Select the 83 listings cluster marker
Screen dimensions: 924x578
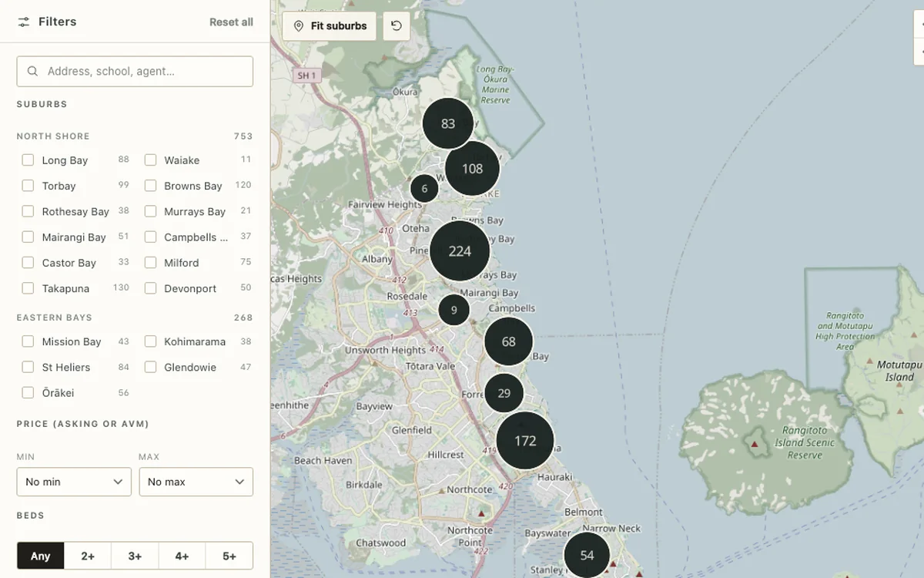point(448,123)
